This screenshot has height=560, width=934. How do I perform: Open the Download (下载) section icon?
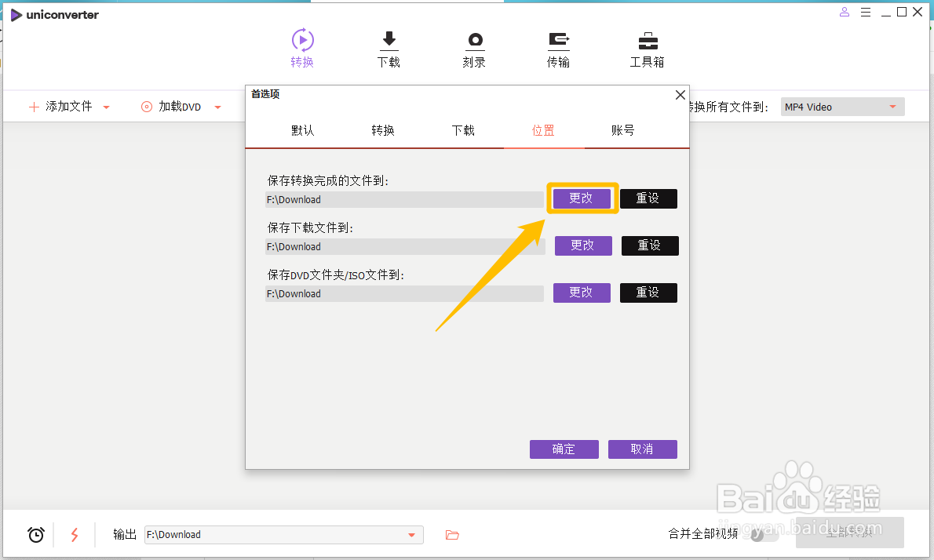click(x=389, y=40)
